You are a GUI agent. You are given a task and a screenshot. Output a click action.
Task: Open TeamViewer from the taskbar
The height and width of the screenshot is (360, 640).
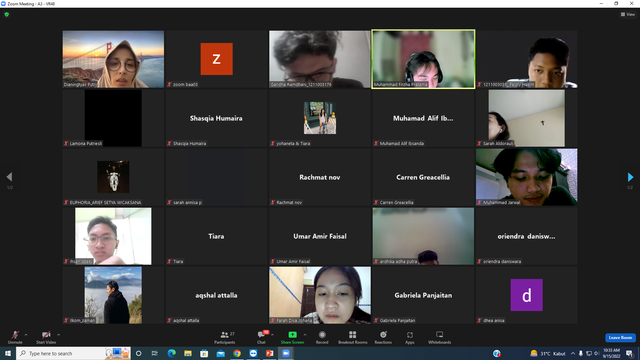(x=253, y=353)
